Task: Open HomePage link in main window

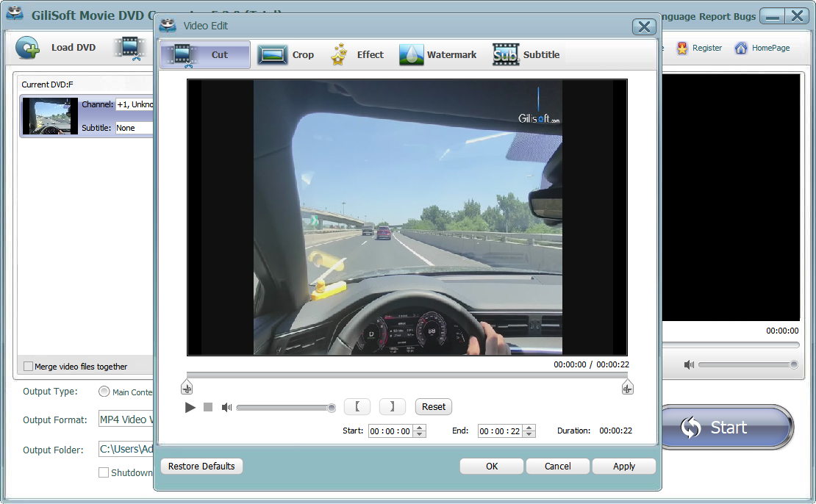Action: pos(763,48)
